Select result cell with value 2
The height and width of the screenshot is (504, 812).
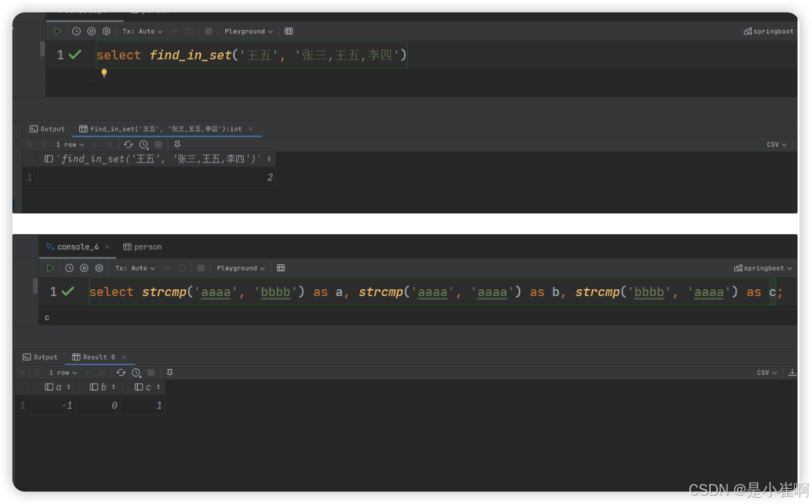click(x=157, y=178)
